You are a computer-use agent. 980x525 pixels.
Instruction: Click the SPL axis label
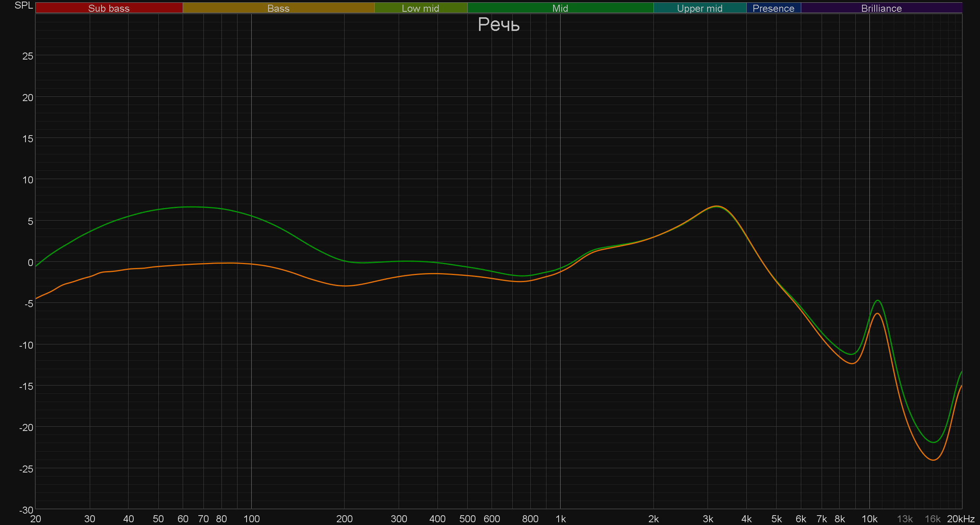24,5
